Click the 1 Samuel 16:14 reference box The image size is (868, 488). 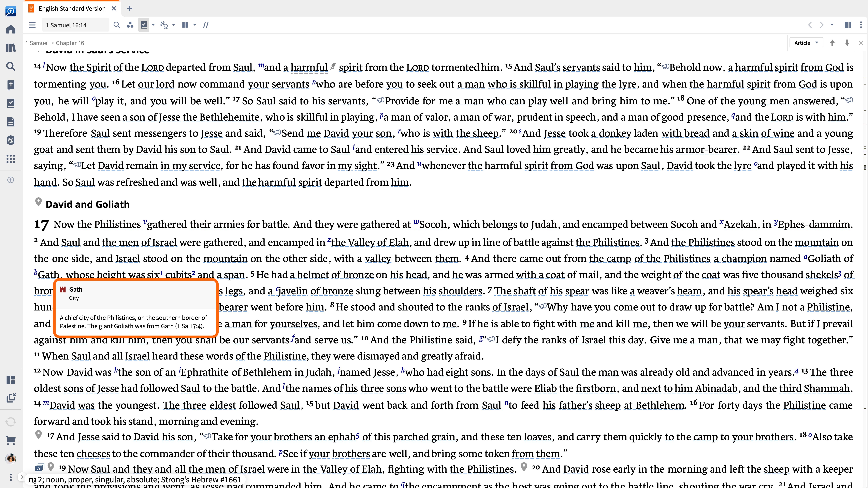point(75,25)
